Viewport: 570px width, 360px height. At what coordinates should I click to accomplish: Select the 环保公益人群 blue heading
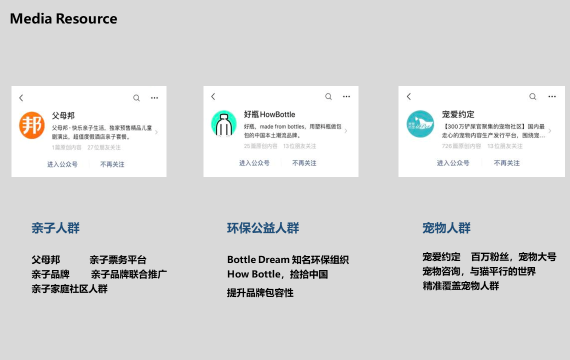click(263, 228)
